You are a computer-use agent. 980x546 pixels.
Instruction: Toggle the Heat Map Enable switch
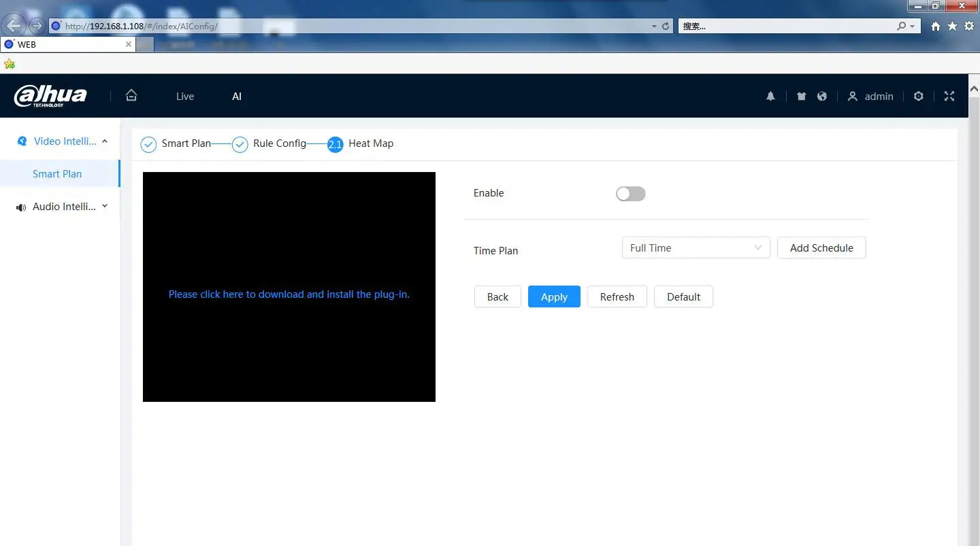[630, 194]
